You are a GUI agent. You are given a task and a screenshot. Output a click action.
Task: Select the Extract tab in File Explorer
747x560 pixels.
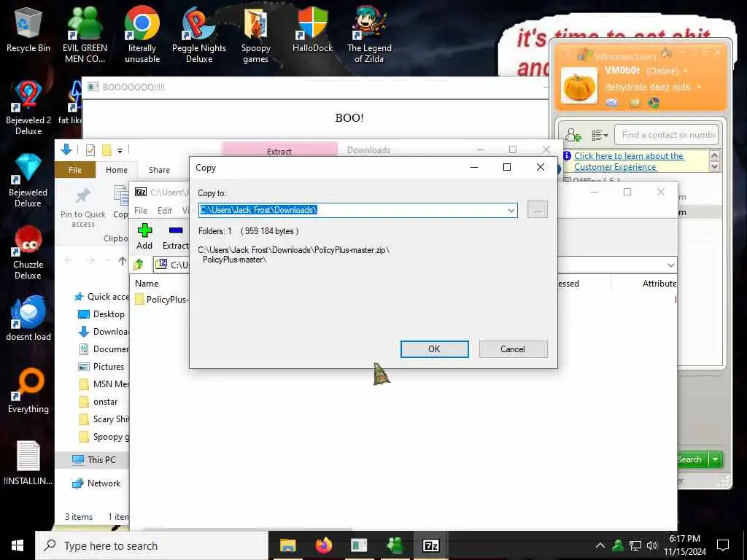(279, 151)
